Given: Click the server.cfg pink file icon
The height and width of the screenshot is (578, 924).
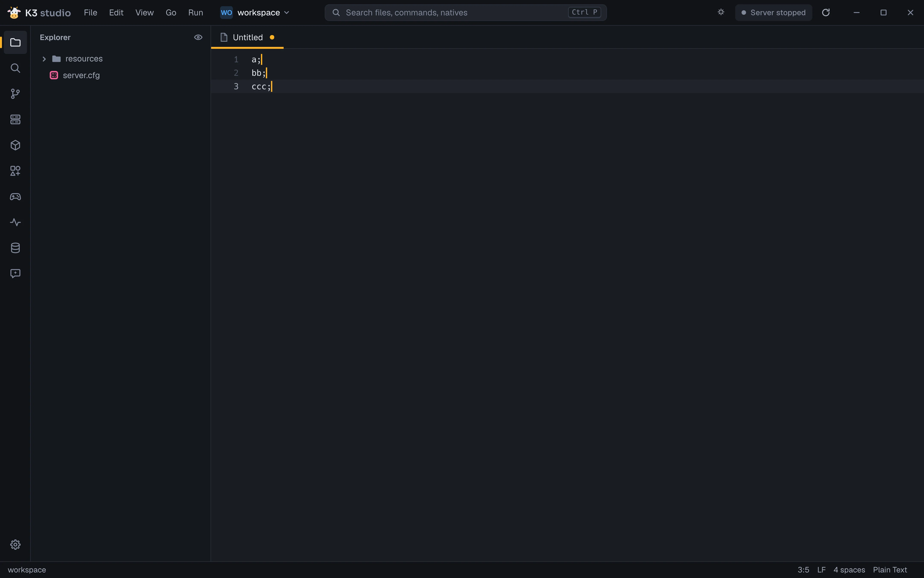Looking at the screenshot, I should pyautogui.click(x=54, y=75).
